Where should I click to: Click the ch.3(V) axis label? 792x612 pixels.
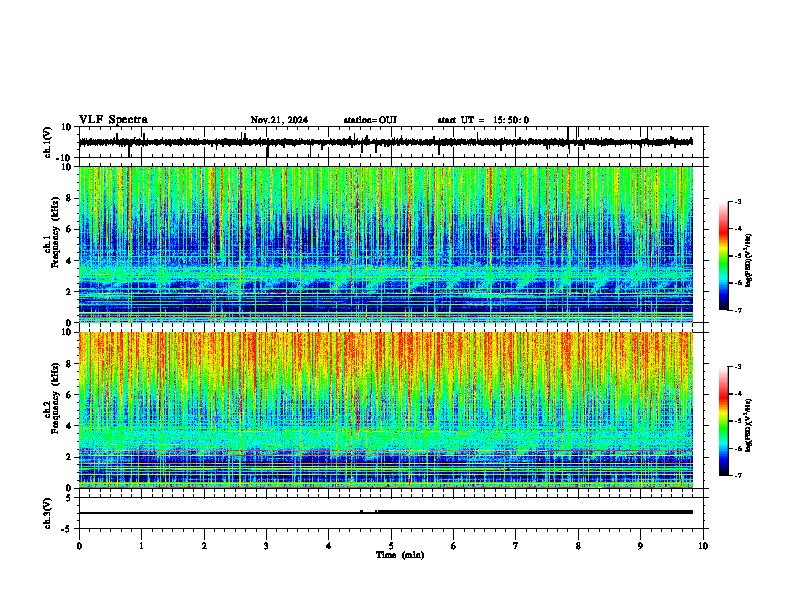coord(48,513)
